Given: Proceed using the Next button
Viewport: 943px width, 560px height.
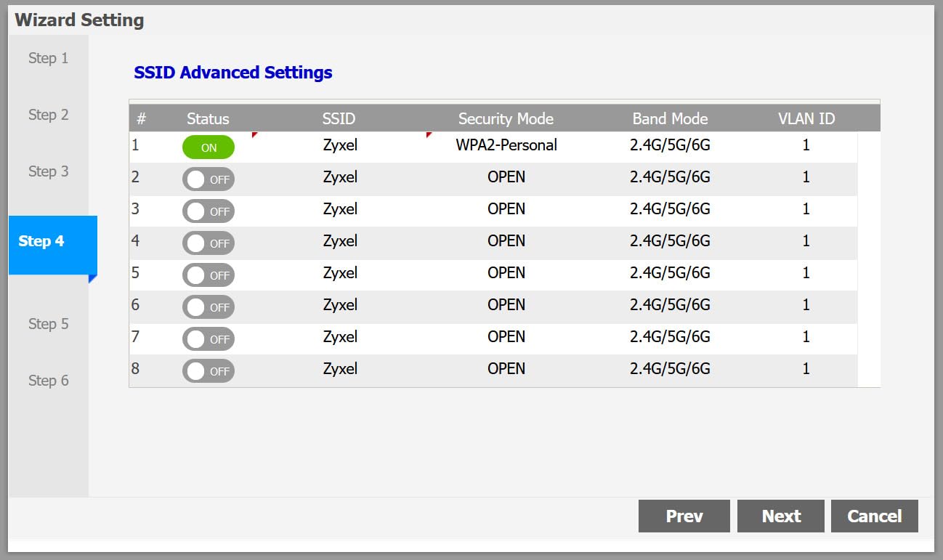Looking at the screenshot, I should pyautogui.click(x=780, y=516).
